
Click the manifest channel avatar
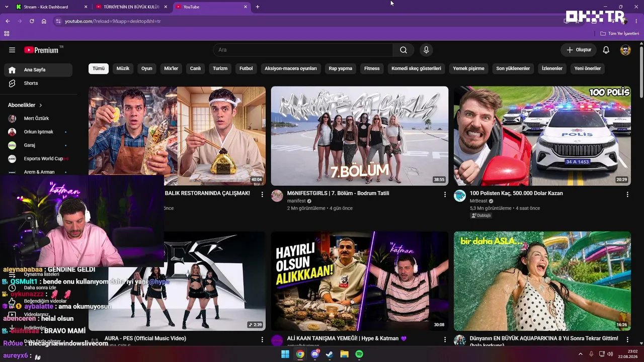[x=277, y=196]
